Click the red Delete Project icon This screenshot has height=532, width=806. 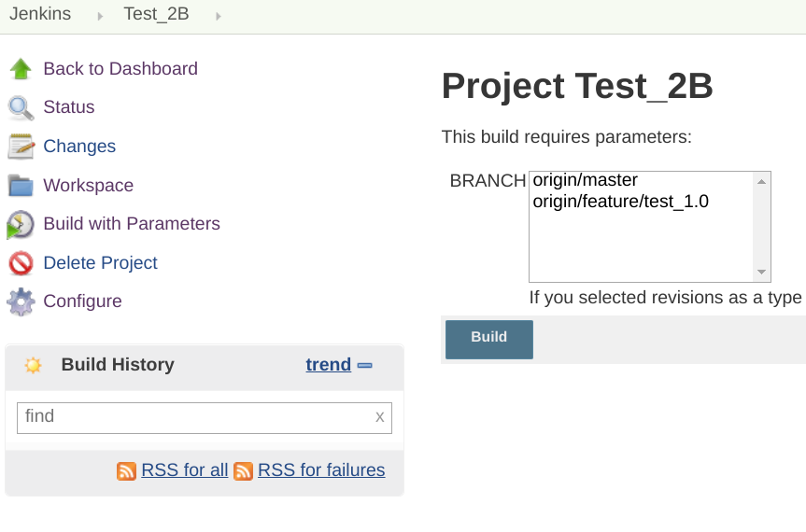[21, 264]
